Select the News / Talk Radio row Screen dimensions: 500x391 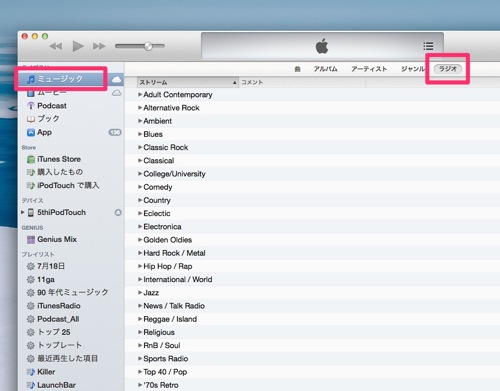(x=312, y=306)
